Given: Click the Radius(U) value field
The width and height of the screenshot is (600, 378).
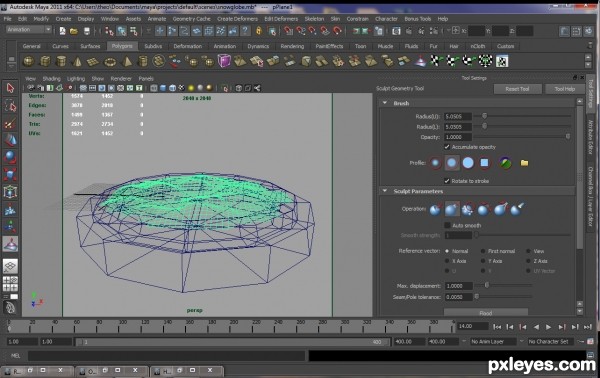Looking at the screenshot, I should tap(458, 116).
